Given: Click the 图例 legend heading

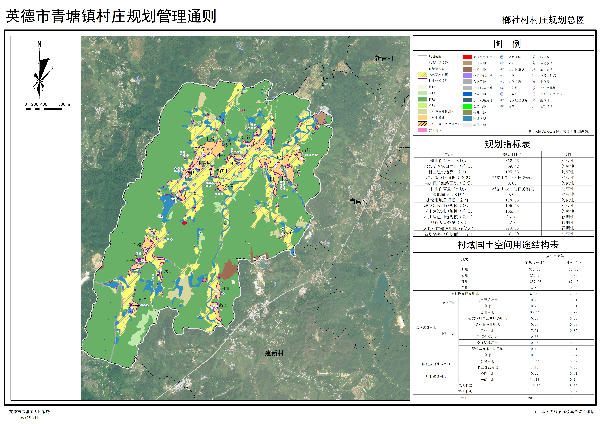Looking at the screenshot, I should [x=507, y=44].
